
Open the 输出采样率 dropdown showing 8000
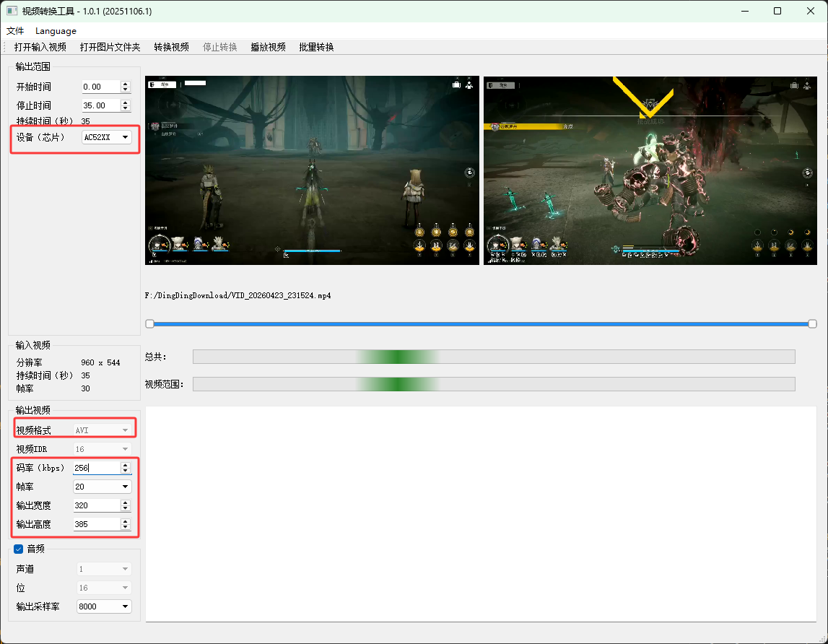tap(104, 606)
